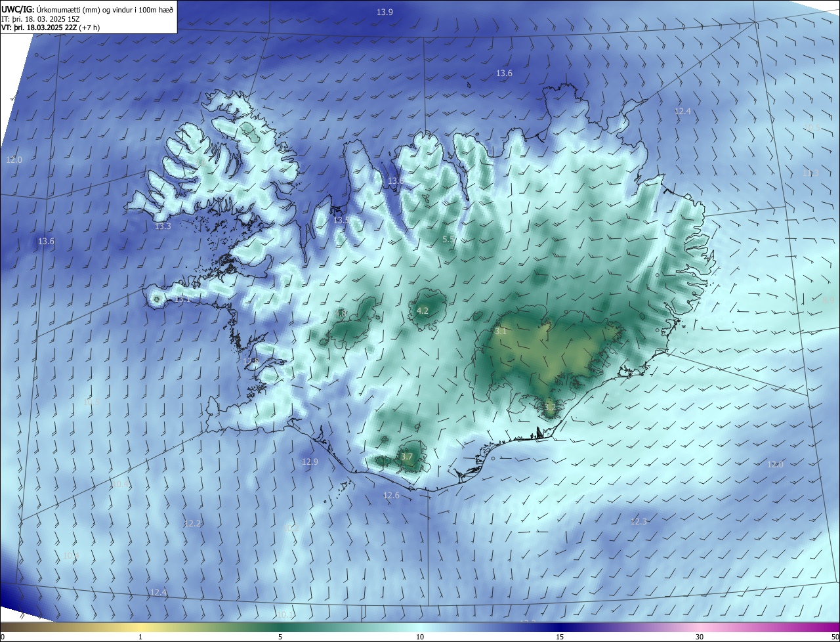Click the 13.5 value label on the map

pyautogui.click(x=341, y=220)
